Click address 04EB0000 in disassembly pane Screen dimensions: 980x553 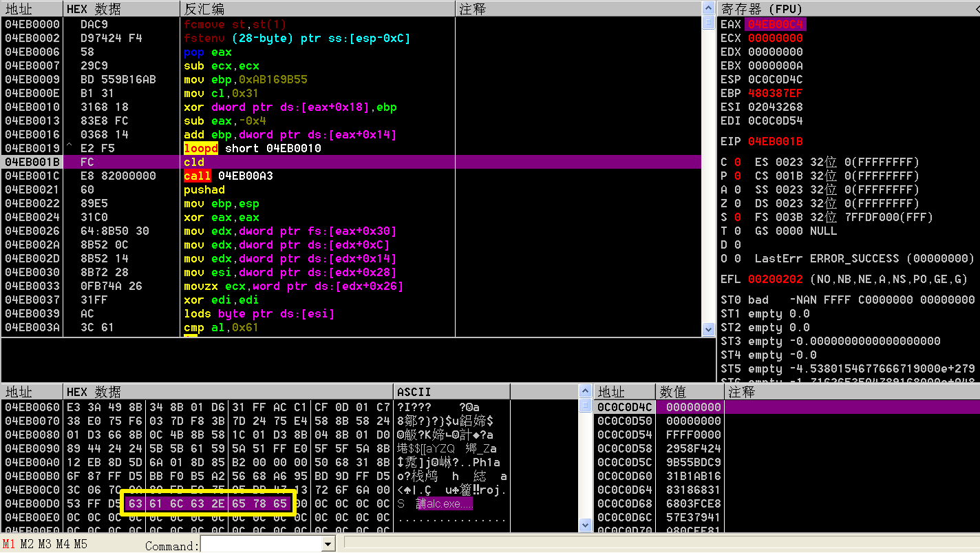[x=32, y=24]
